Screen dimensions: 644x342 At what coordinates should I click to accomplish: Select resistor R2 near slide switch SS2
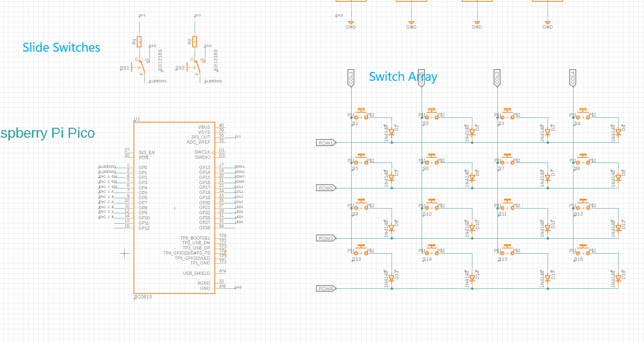pos(194,42)
